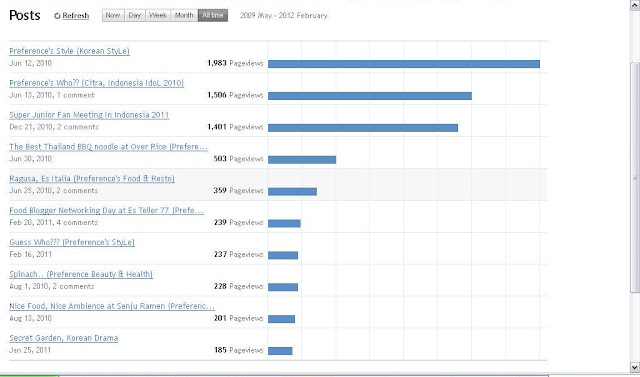Click the Posts heading
The width and height of the screenshot is (640, 377).
coord(25,16)
